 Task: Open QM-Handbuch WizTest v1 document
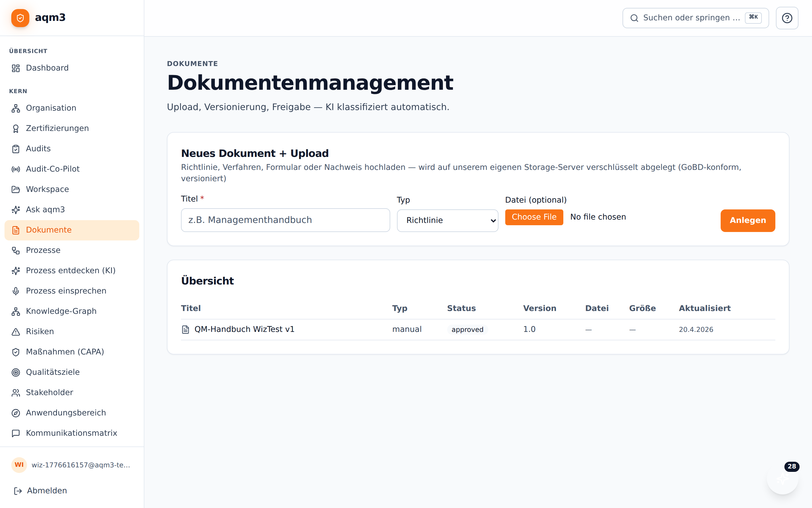[x=244, y=330]
